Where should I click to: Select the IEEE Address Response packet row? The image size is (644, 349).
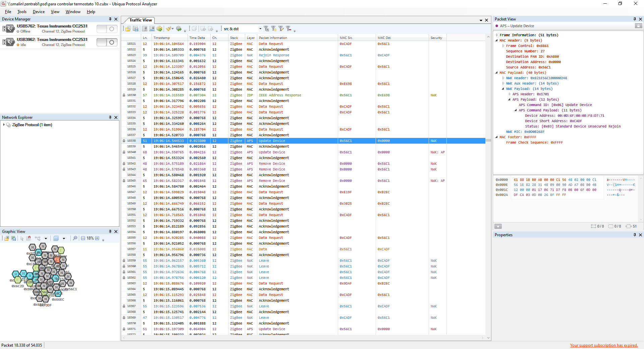pos(304,95)
